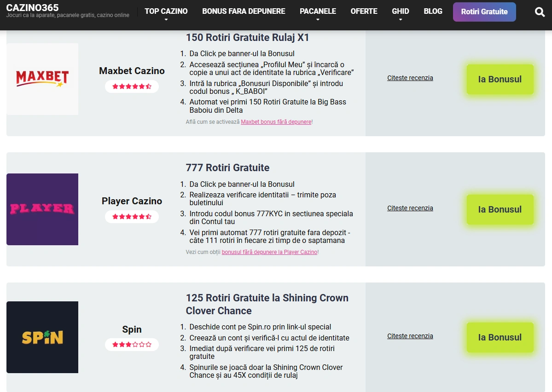
Task: Expand the TOP CAZINO menu arrow
Action: coord(166,20)
